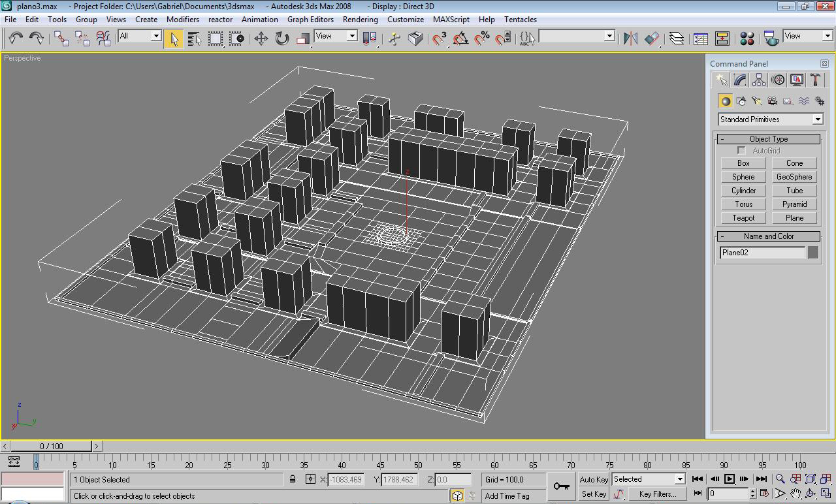Open the Rendering menu

pyautogui.click(x=360, y=20)
